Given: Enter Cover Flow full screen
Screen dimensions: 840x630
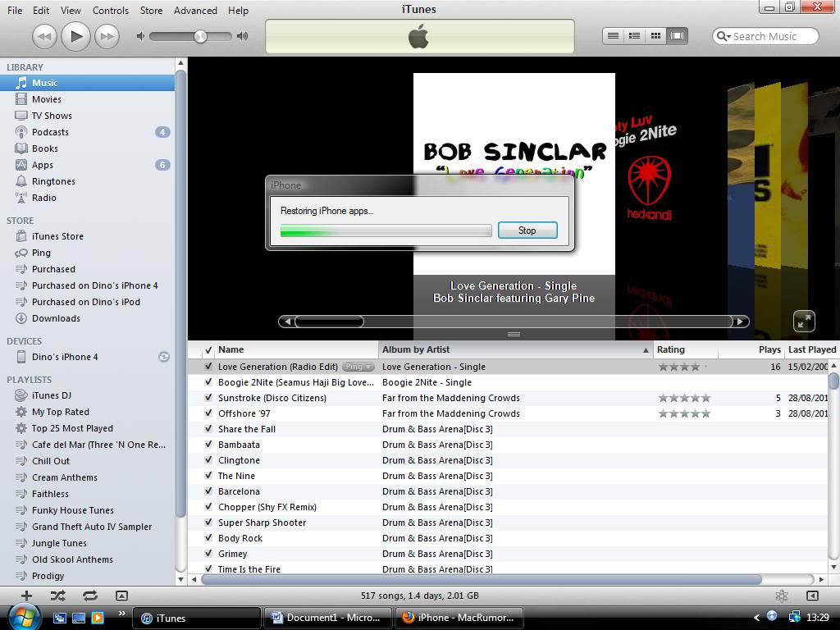Looking at the screenshot, I should 804,322.
